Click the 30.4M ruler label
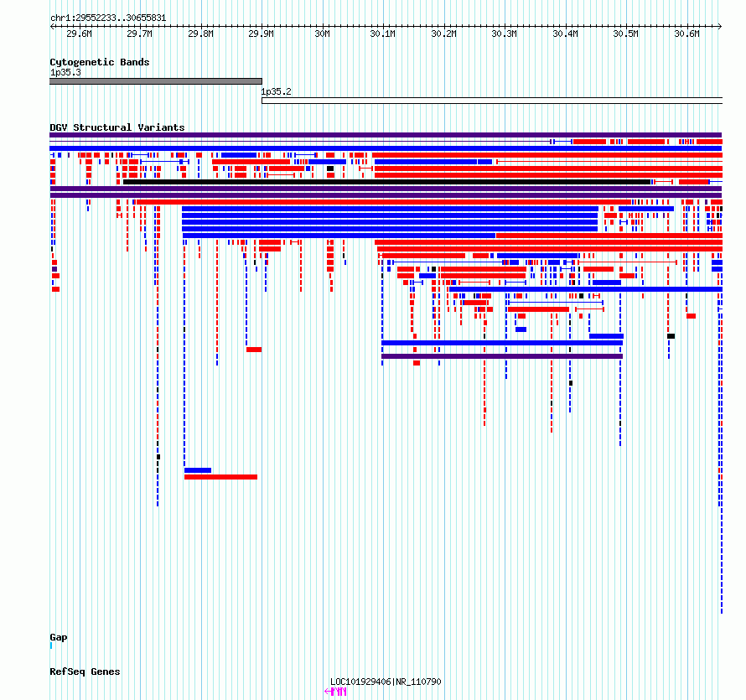Viewport: 746px width, 700px height. (x=565, y=34)
